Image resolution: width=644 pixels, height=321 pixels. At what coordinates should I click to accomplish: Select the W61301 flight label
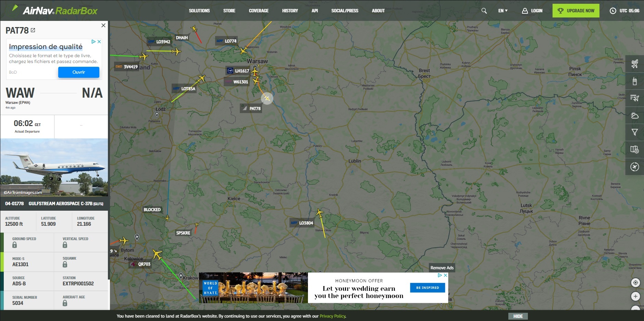coord(236,82)
